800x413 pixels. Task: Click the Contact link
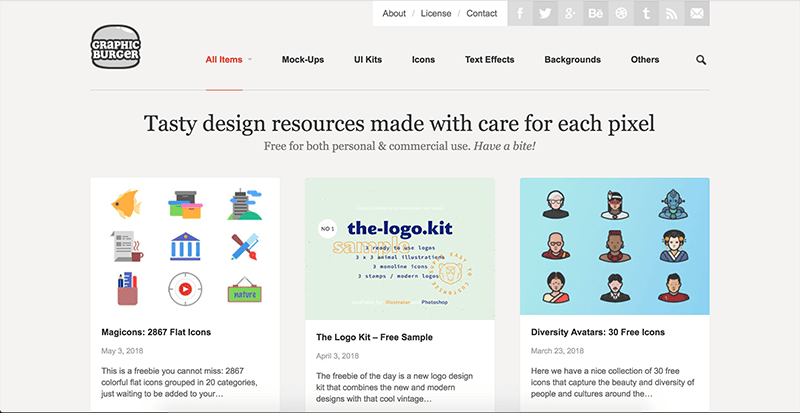click(482, 13)
